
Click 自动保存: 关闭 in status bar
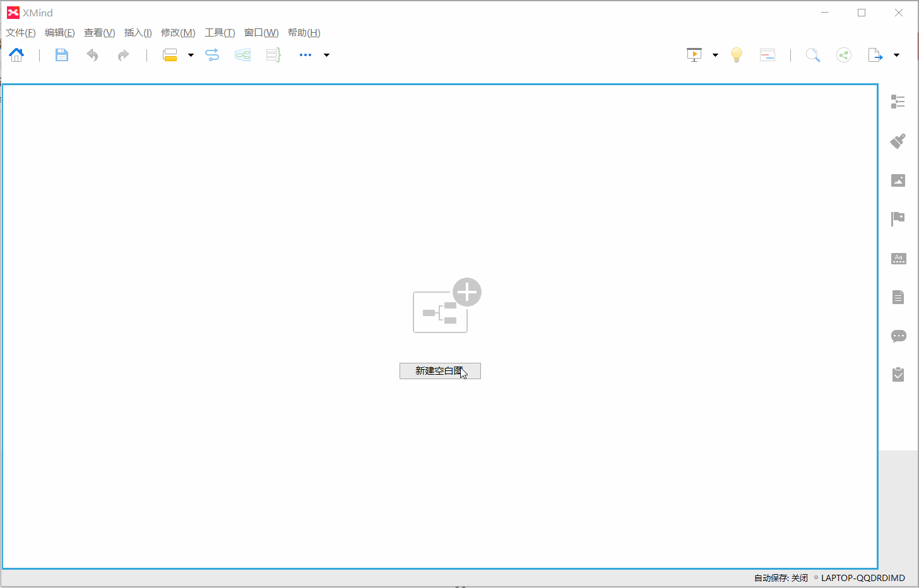(x=781, y=578)
